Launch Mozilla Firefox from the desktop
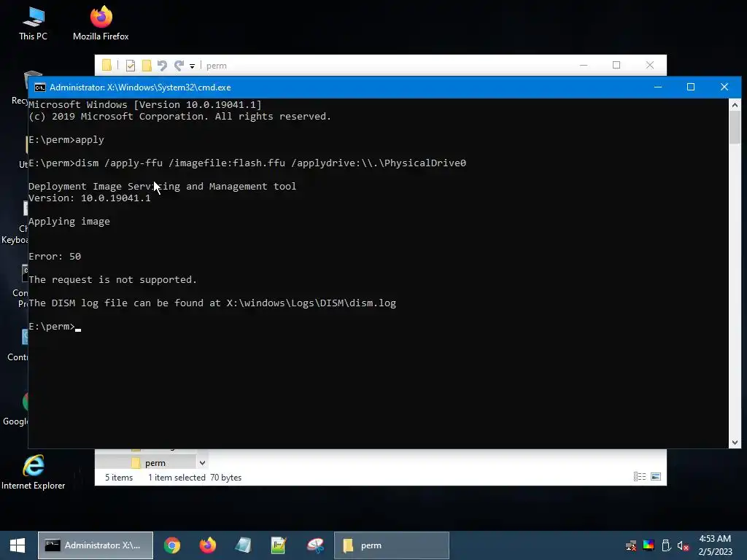This screenshot has height=560, width=747. pyautogui.click(x=101, y=23)
